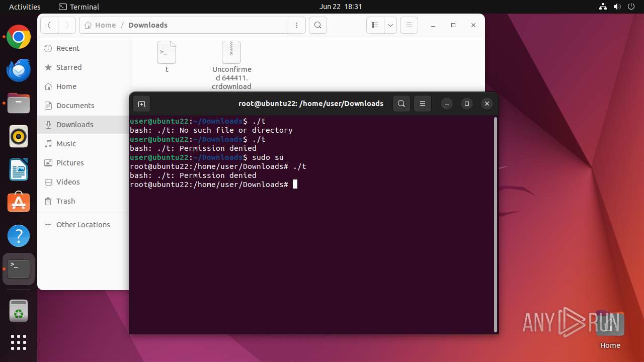Open Other Locations in the sidebar
The height and width of the screenshot is (362, 644).
83,225
